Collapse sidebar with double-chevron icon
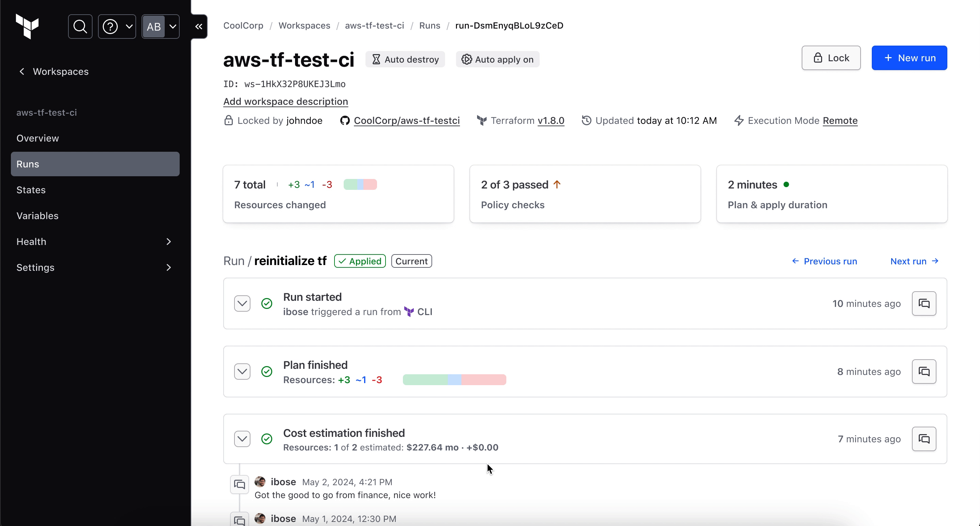The image size is (980, 526). 199,27
